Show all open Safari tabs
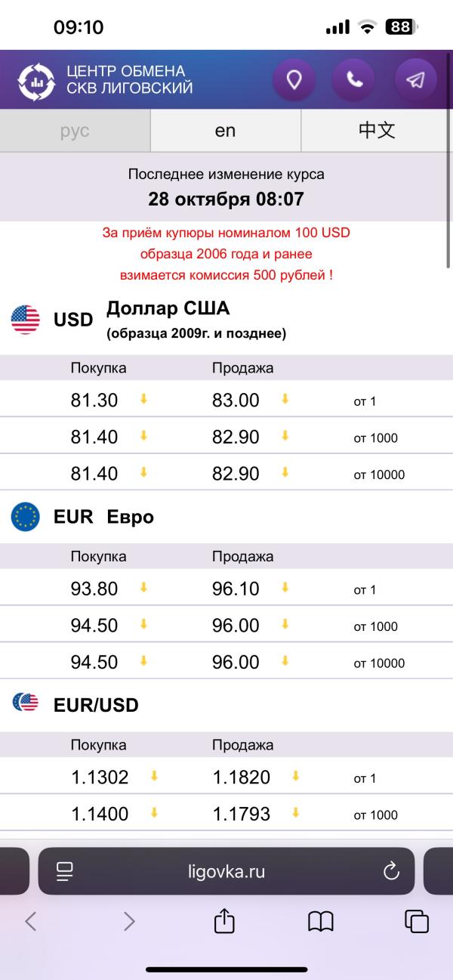The height and width of the screenshot is (980, 453). tap(417, 921)
